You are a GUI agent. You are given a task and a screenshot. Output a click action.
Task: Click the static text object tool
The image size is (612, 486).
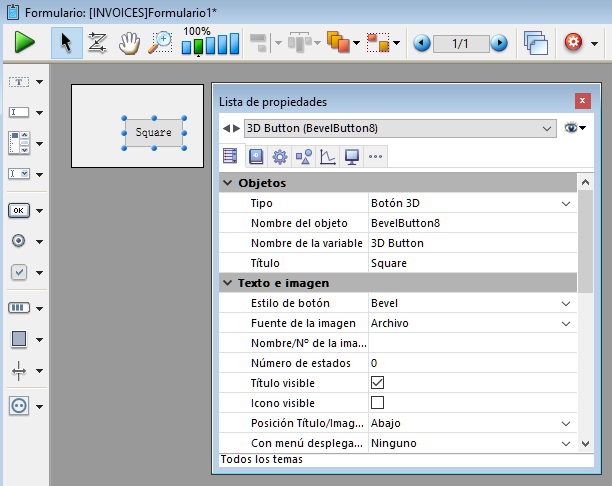click(x=19, y=82)
